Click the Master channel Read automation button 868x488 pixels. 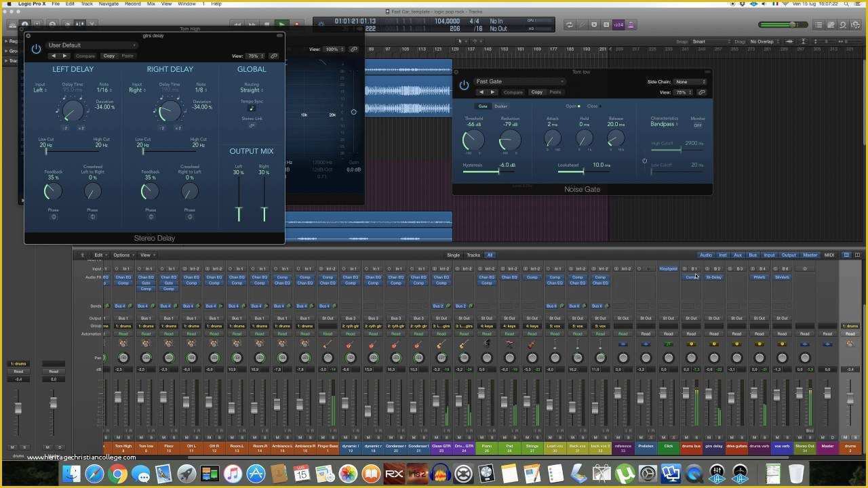tap(827, 333)
